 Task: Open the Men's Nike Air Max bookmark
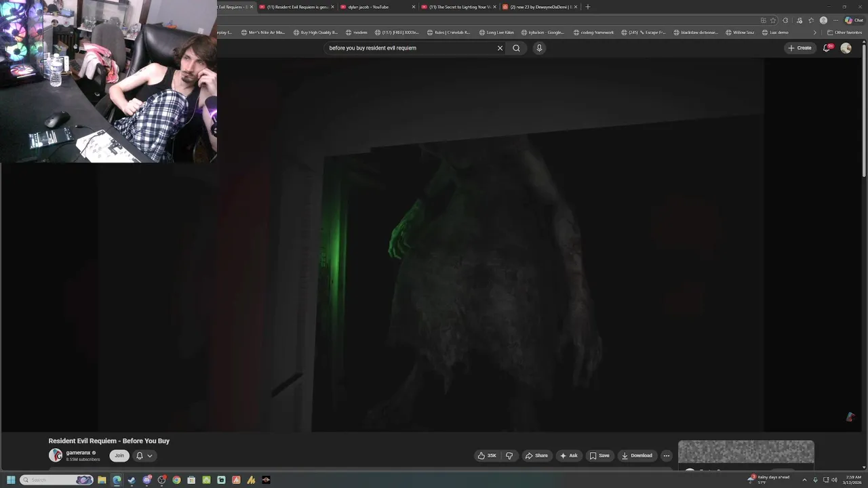(263, 33)
